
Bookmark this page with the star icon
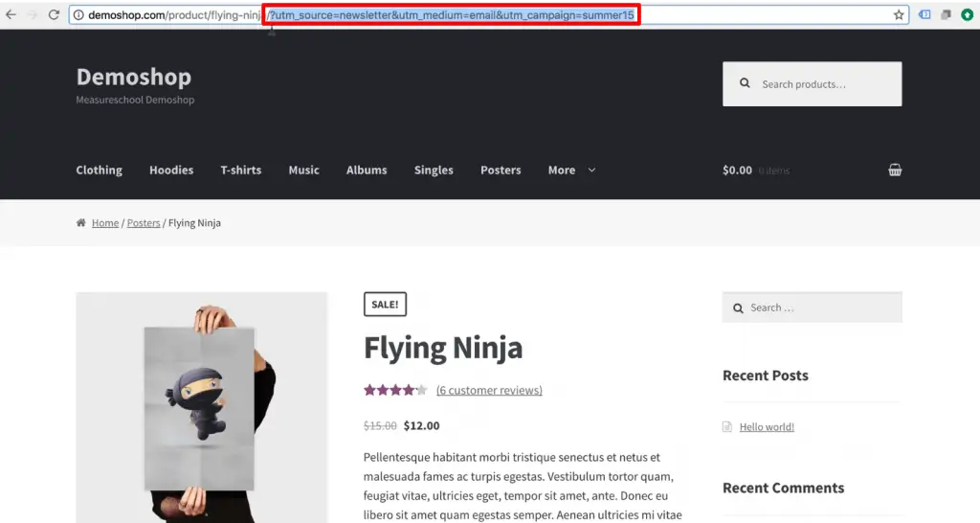(899, 15)
